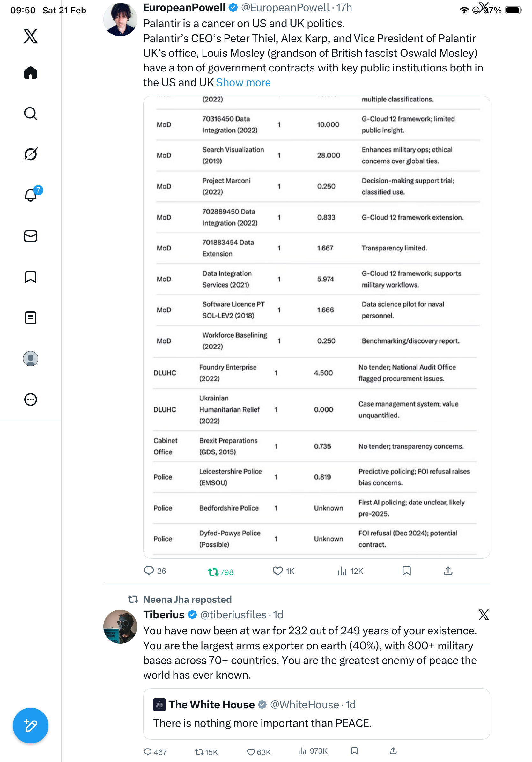Screen dimensions: 532x762
Task: Tap the compose new post button
Action: [x=31, y=725]
